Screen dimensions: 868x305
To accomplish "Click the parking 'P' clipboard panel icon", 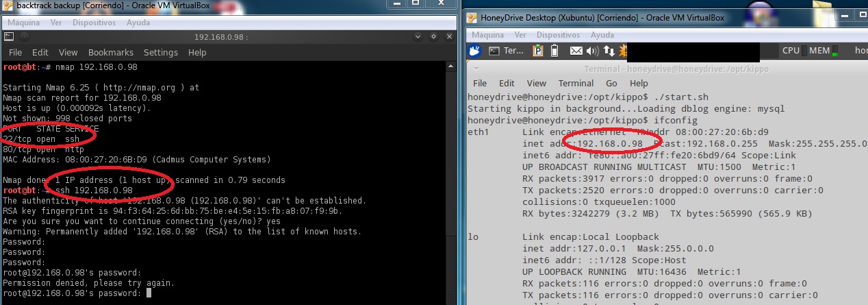I will 538,51.
